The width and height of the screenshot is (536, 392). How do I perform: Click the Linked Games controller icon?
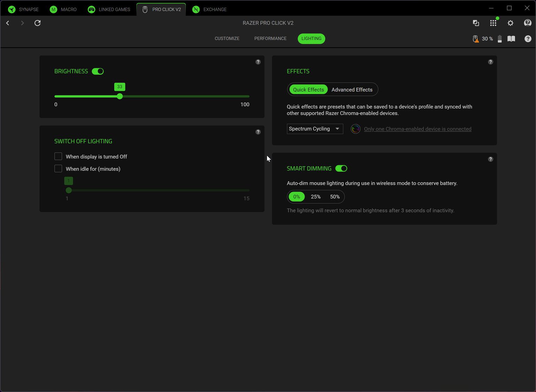point(91,9)
